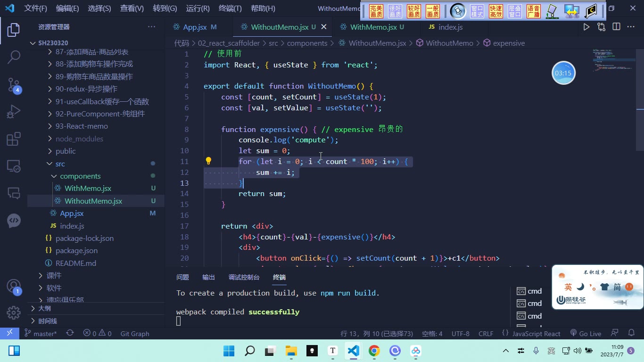Open editor More Actions ellipsis
The image size is (644, 362).
point(631,27)
